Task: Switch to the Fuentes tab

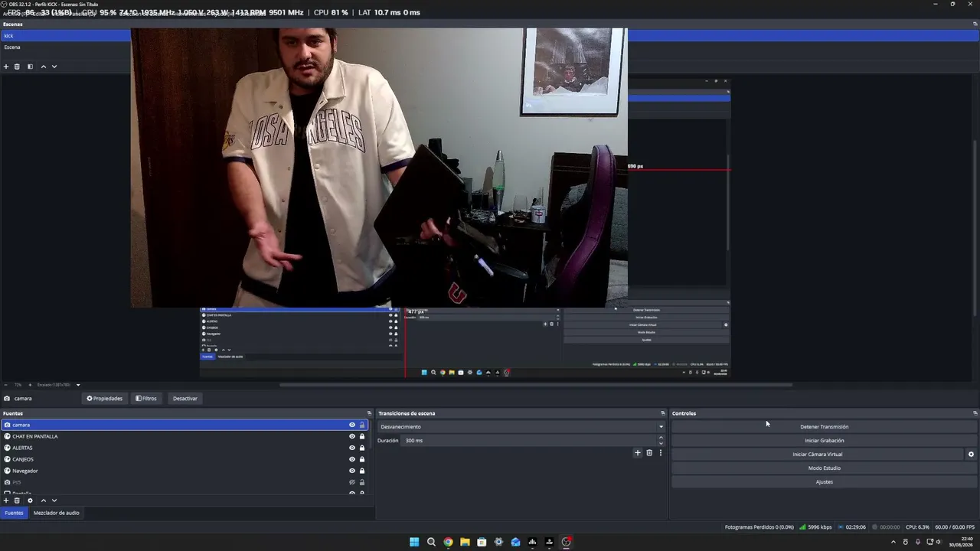Action: tap(14, 513)
